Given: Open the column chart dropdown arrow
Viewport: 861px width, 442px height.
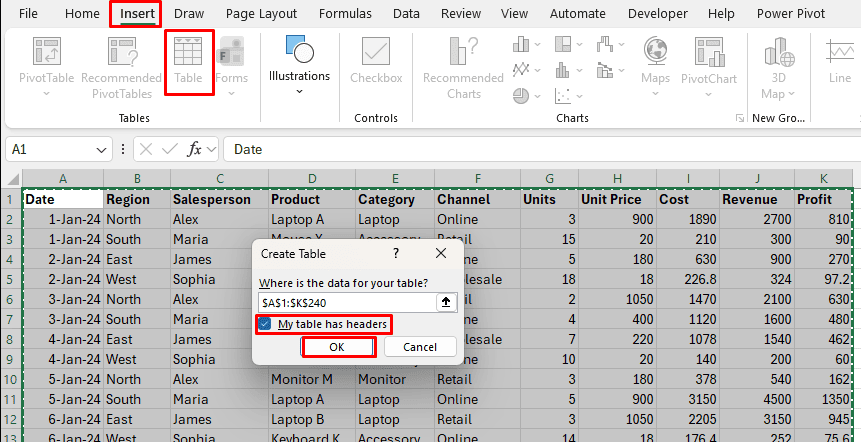Looking at the screenshot, I should coord(536,44).
